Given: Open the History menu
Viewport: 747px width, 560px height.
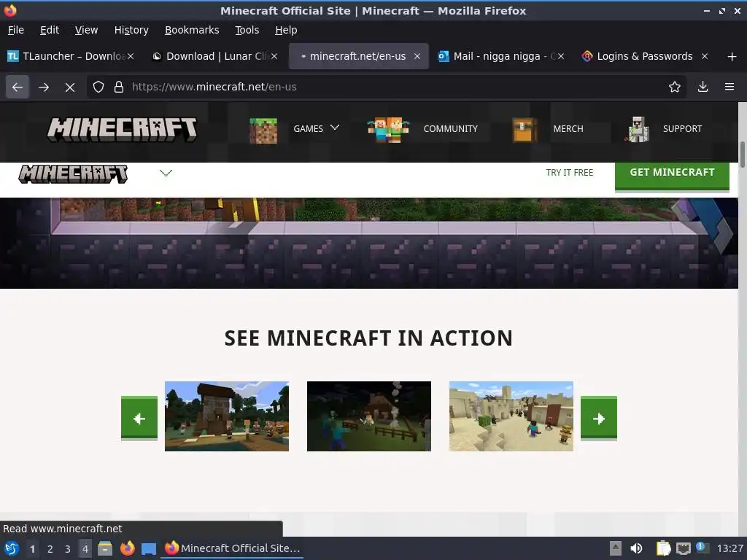Looking at the screenshot, I should tap(131, 30).
